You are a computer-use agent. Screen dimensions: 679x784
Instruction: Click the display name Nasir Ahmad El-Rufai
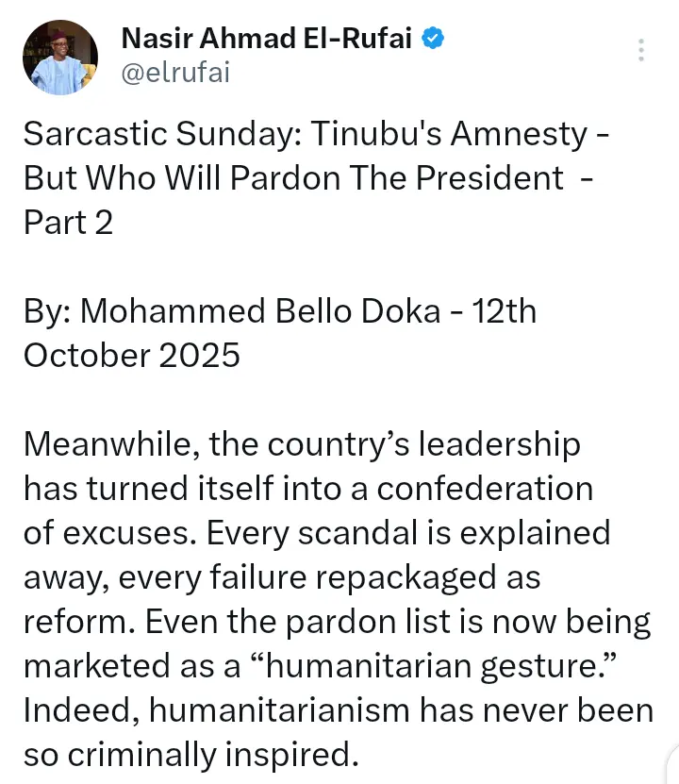[268, 39]
